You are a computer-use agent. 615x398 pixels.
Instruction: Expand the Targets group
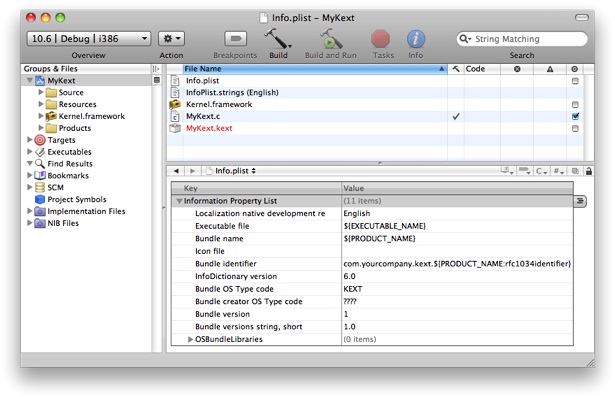(29, 140)
